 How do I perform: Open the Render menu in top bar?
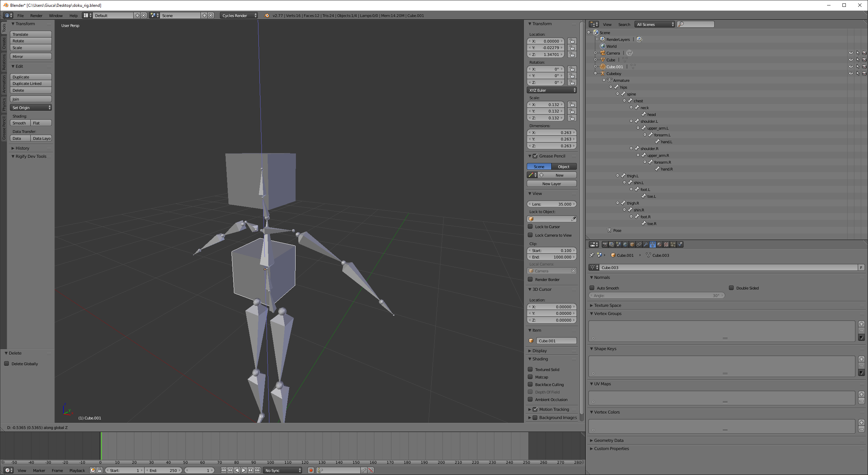(36, 15)
